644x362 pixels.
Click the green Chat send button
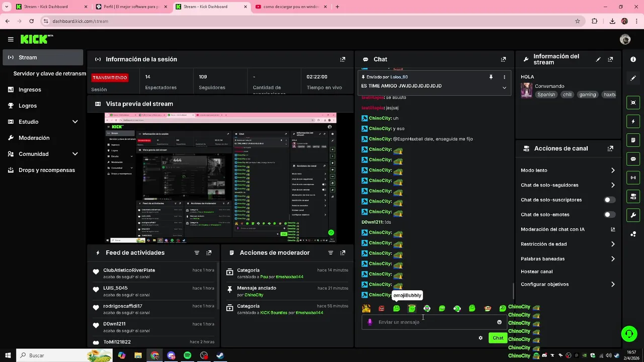[498, 338]
